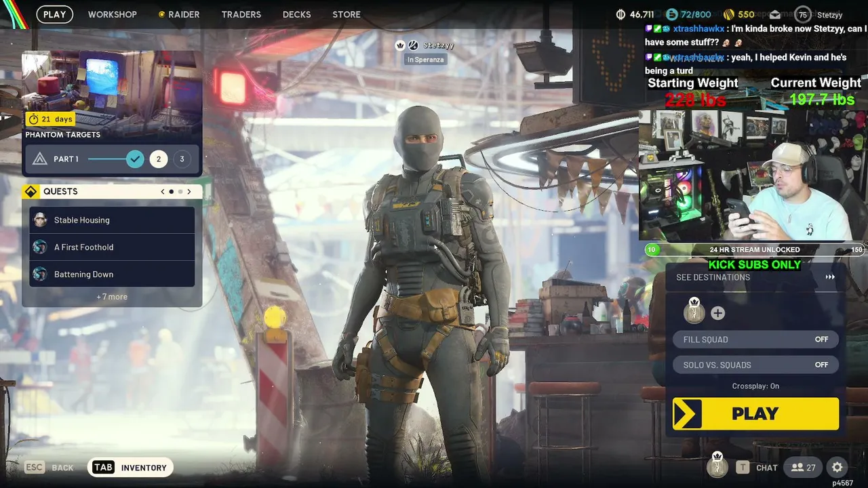Image resolution: width=868 pixels, height=488 pixels.
Task: Toggle Solo vs. Squads on
Action: click(755, 365)
